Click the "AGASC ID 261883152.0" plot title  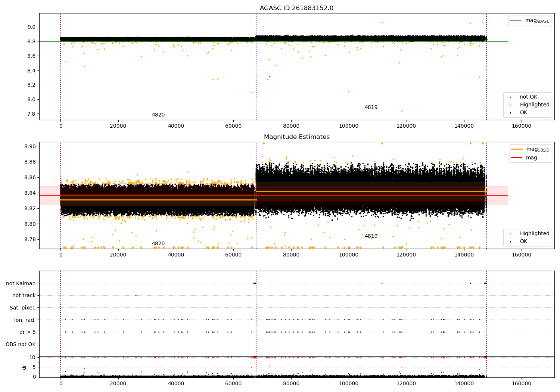[x=296, y=8]
